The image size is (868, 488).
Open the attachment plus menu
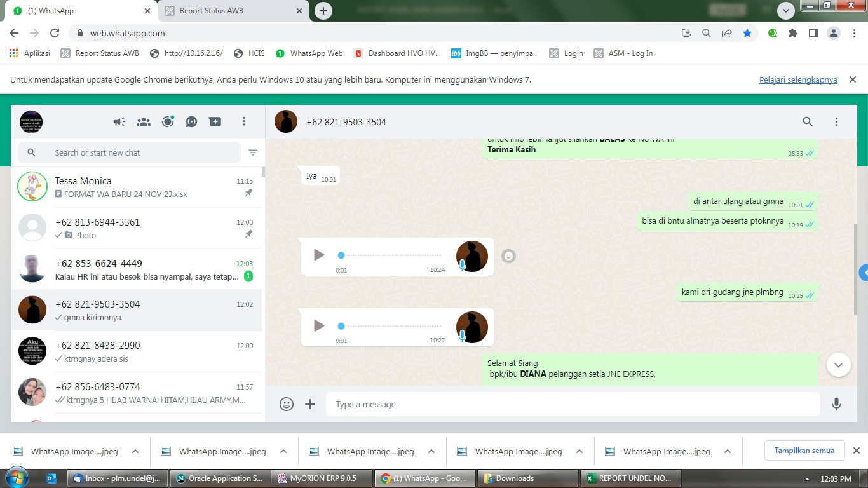click(310, 404)
